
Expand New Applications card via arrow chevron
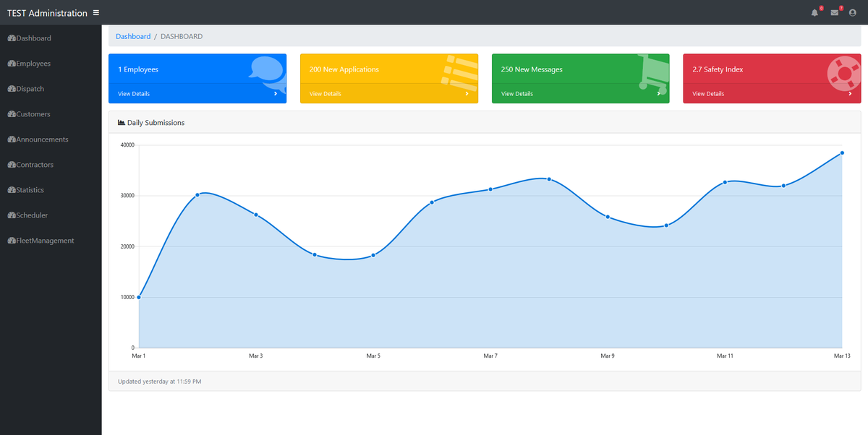(x=467, y=94)
